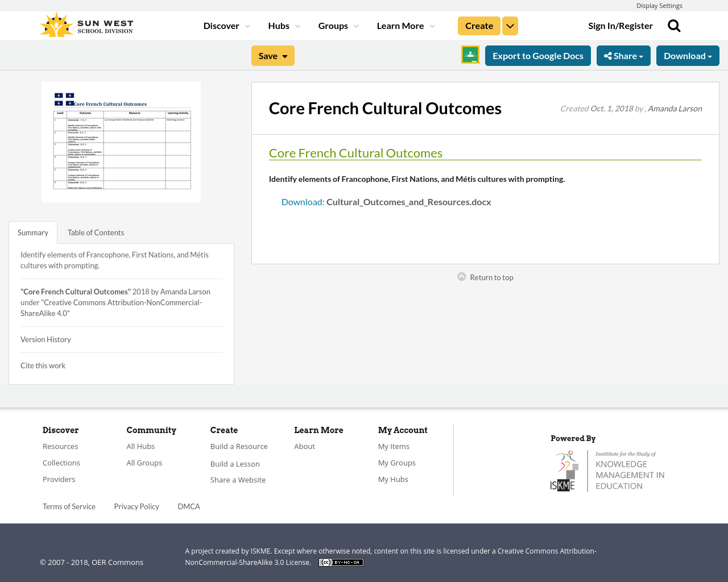
Task: Download Cultural_Outcomes_and_Resources.docx
Action: 386,201
